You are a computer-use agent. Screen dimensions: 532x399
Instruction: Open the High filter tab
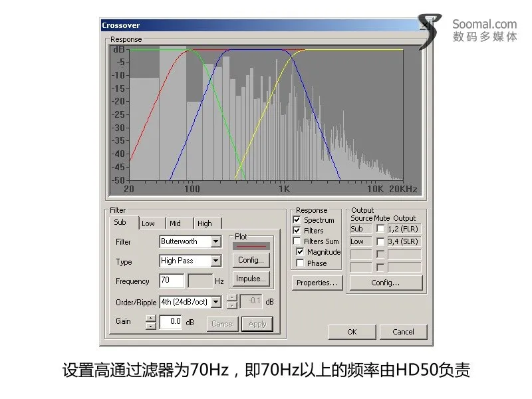(207, 223)
